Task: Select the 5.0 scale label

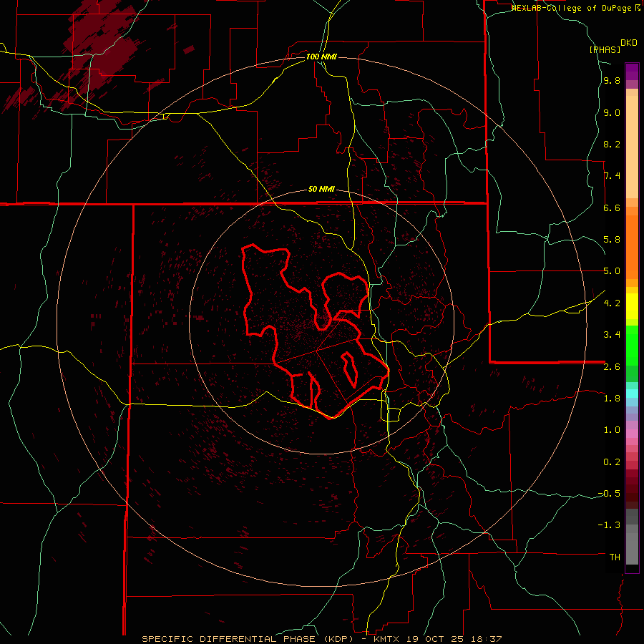Action: pos(612,271)
